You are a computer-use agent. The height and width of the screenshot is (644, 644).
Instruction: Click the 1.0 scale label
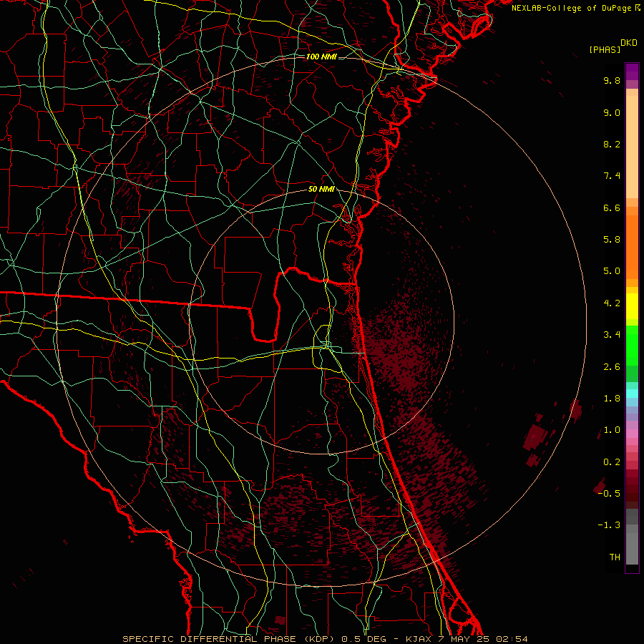[612, 430]
